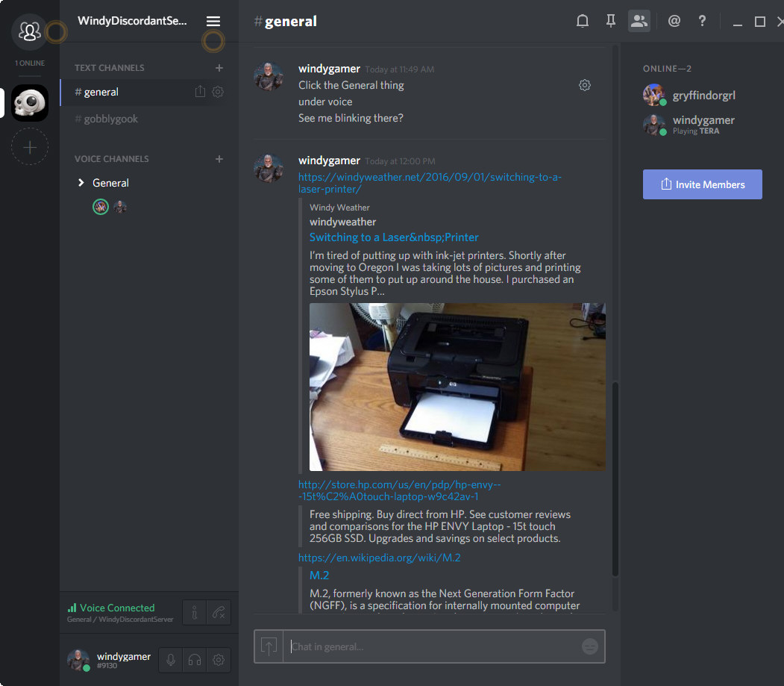Open notification settings bell icon
This screenshot has width=784, height=686.
click(583, 22)
